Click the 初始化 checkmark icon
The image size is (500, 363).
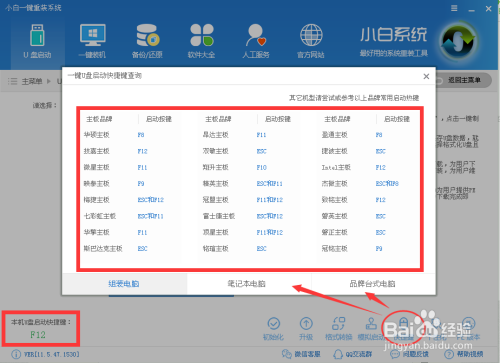click(274, 323)
